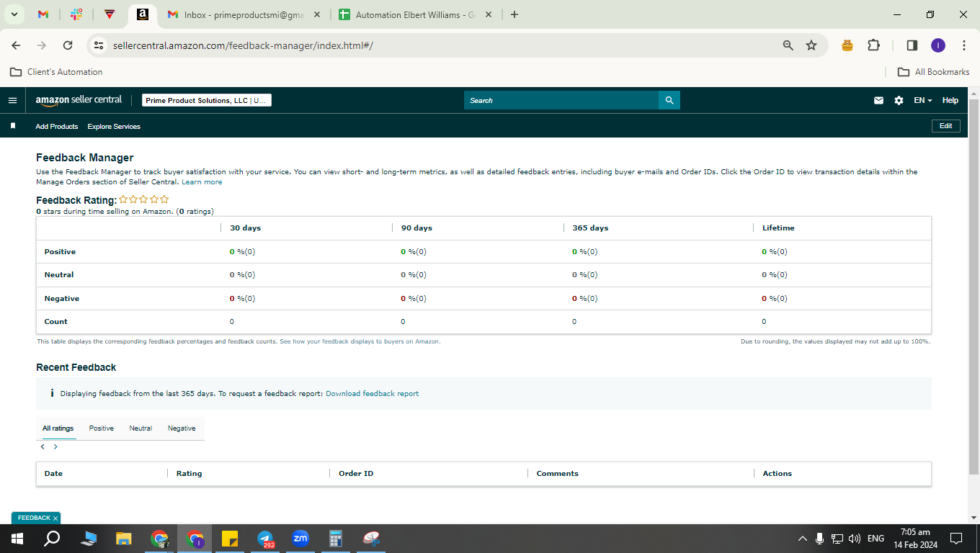Image resolution: width=980 pixels, height=553 pixels.
Task: Select the Neutral feedback tab
Action: click(141, 428)
